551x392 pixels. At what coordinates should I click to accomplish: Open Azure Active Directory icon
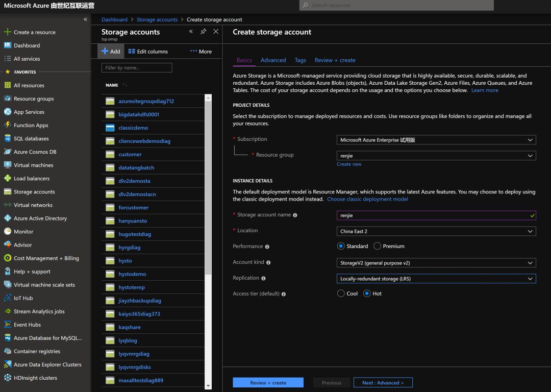coord(8,218)
